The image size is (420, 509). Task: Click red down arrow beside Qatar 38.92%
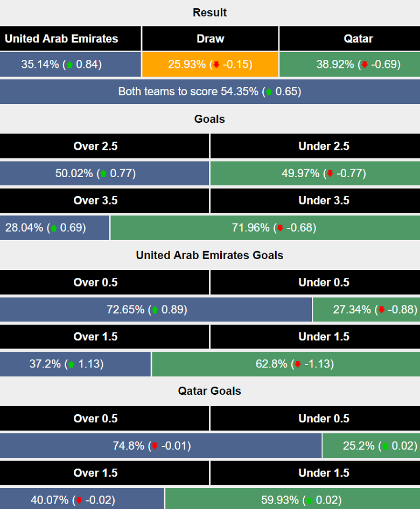coord(365,65)
